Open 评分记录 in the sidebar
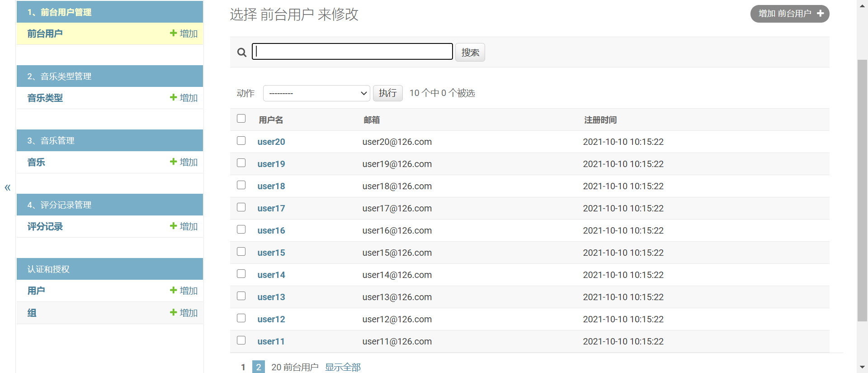868x373 pixels. (45, 226)
